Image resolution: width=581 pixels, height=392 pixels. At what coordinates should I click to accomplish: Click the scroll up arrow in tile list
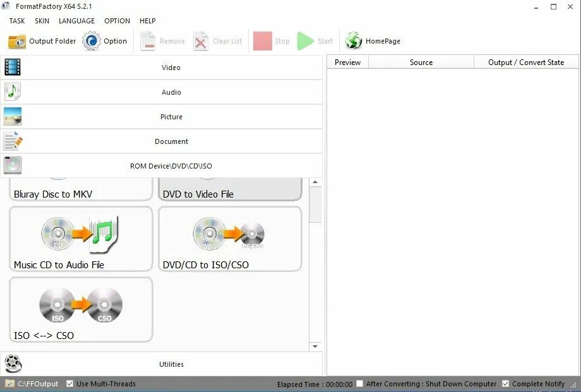coord(315,182)
